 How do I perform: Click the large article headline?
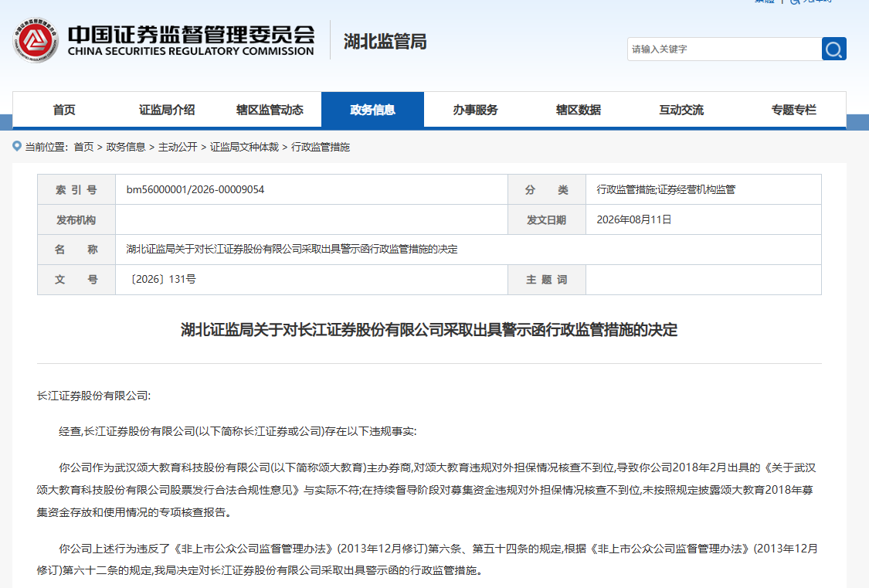(x=429, y=330)
